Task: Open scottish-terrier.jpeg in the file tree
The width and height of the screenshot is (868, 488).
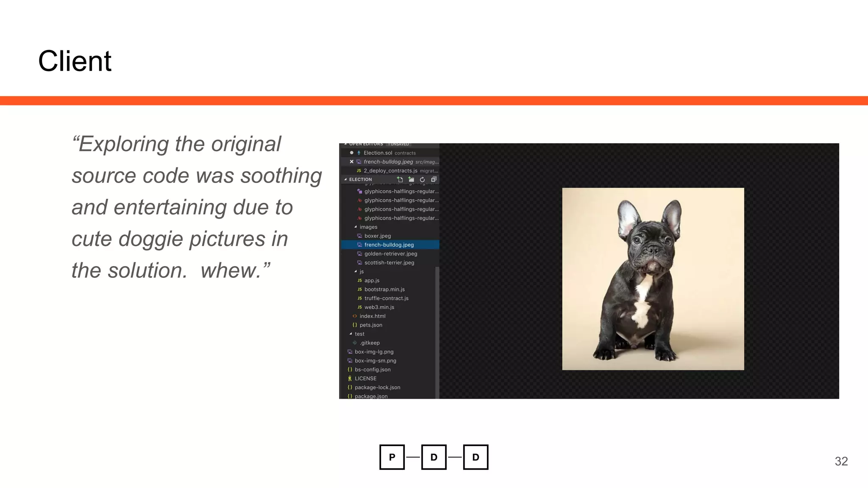Action: tap(390, 263)
